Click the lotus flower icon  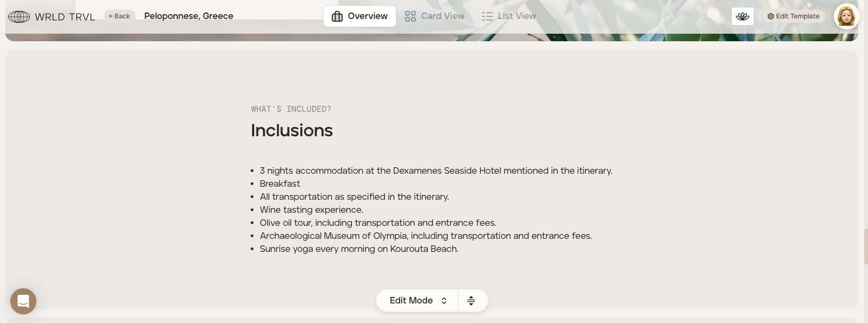tap(742, 16)
